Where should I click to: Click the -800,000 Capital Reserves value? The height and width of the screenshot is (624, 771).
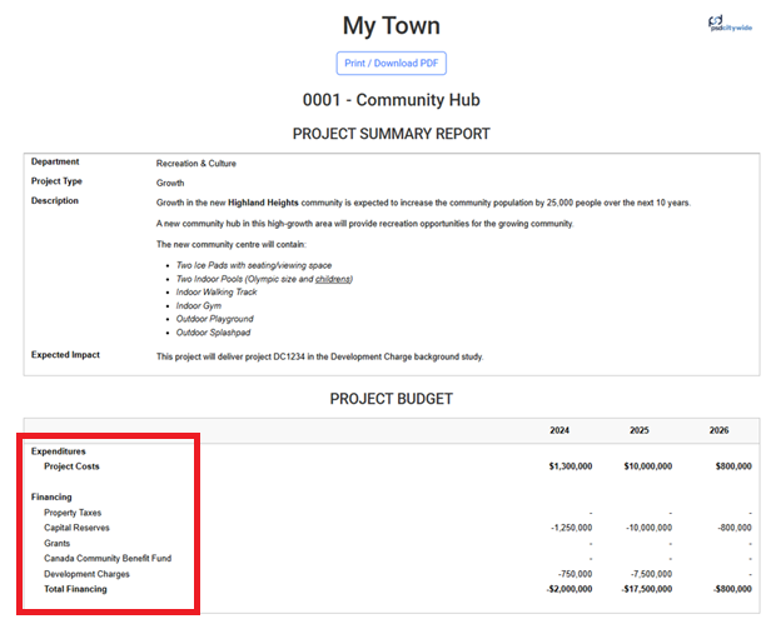735,528
